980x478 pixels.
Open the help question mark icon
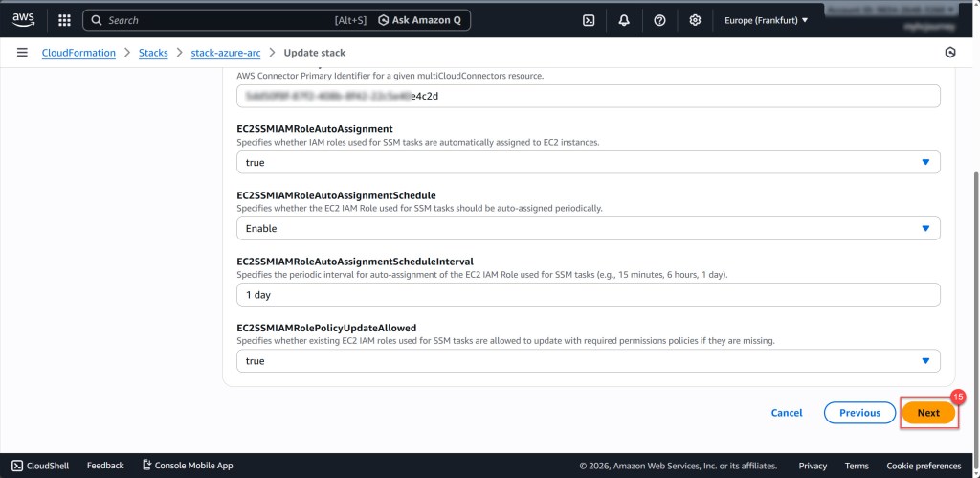click(x=659, y=20)
